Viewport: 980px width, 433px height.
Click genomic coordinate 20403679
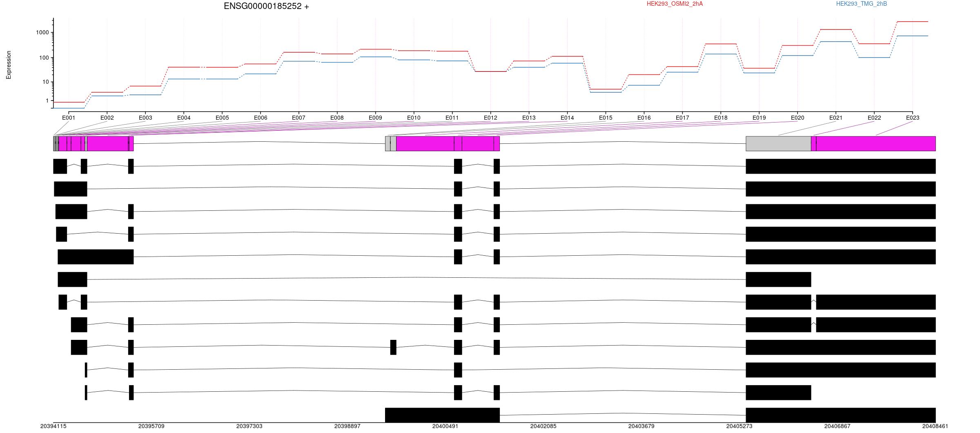click(x=641, y=426)
